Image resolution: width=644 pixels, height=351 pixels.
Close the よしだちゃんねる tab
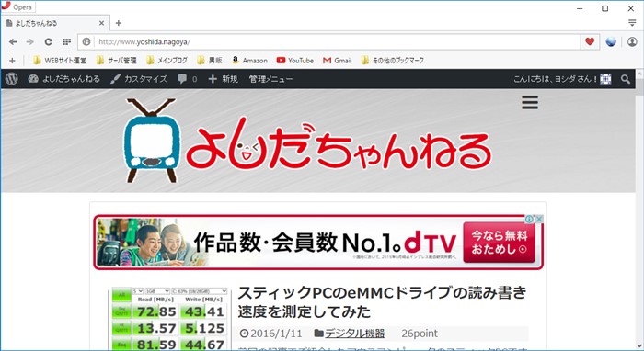point(101,23)
